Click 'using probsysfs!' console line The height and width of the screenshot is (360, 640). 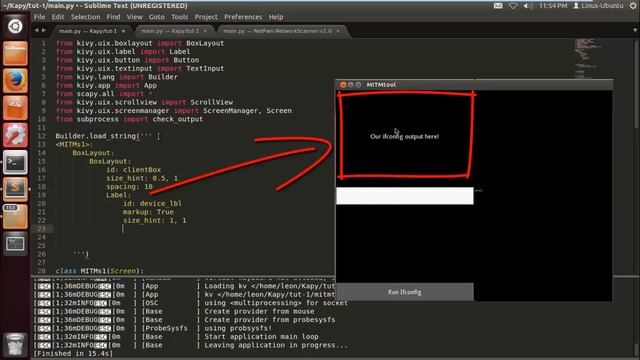click(x=238, y=328)
